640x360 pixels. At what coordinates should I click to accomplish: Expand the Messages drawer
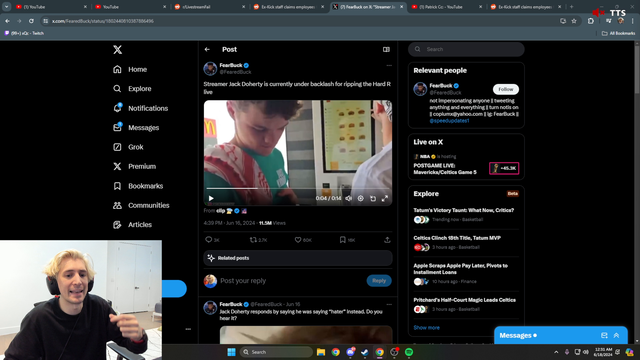[616, 336]
